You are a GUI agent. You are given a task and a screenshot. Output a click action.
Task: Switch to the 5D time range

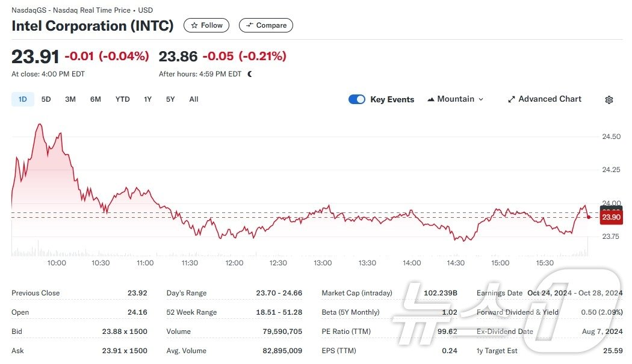coord(46,99)
